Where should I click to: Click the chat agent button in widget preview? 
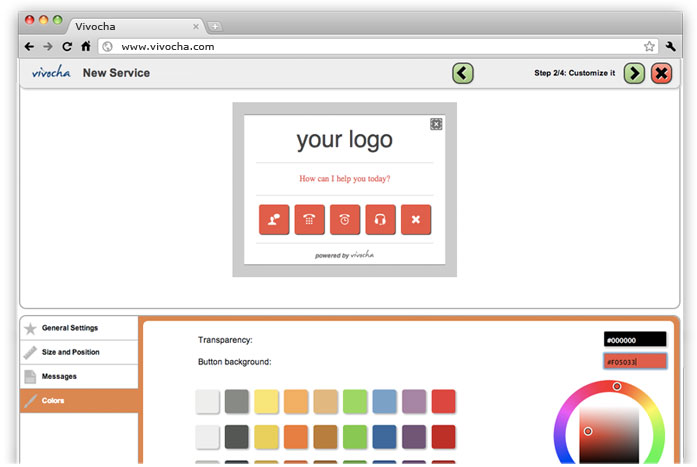coord(274,220)
